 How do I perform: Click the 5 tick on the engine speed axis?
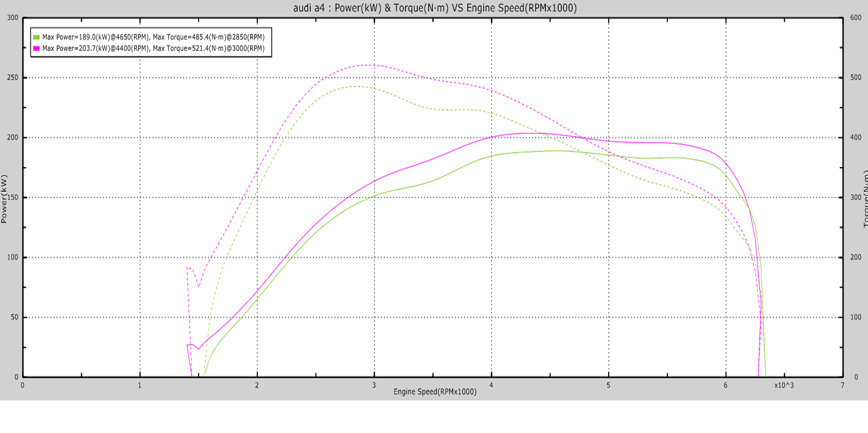click(x=608, y=385)
